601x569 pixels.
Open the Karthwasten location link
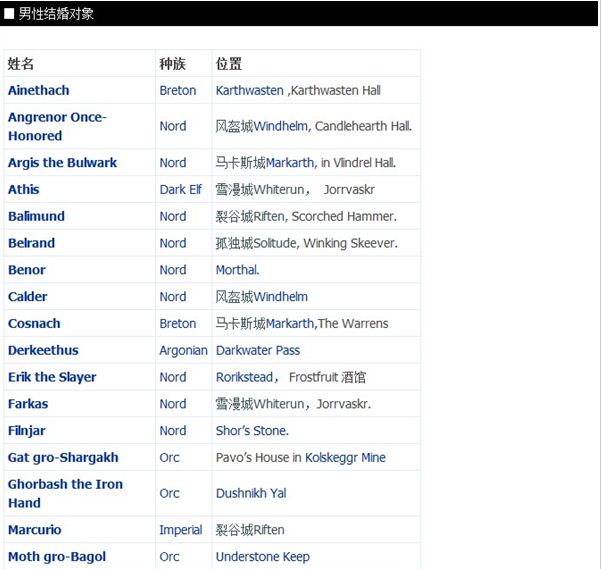(250, 90)
